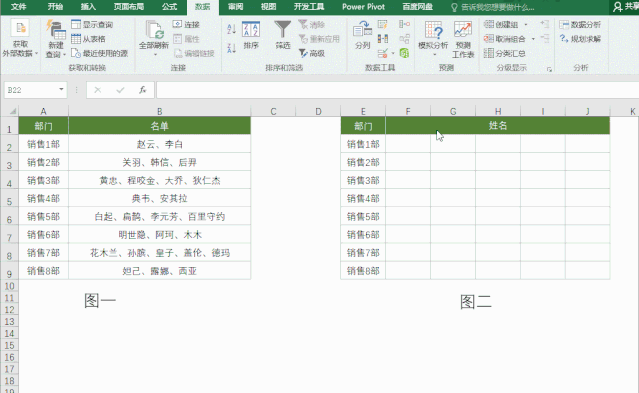Select cell containing 典韦、安其拉

point(159,199)
